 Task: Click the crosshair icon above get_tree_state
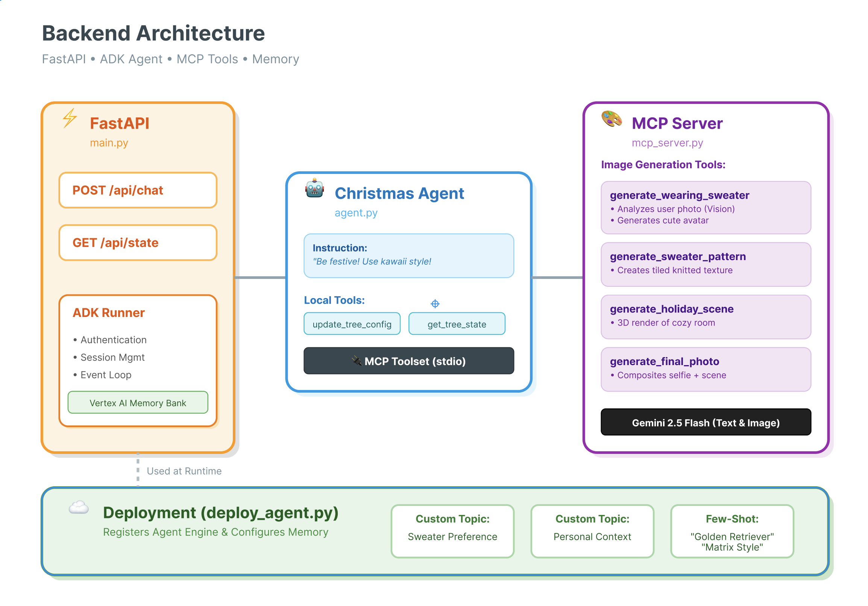tap(436, 303)
